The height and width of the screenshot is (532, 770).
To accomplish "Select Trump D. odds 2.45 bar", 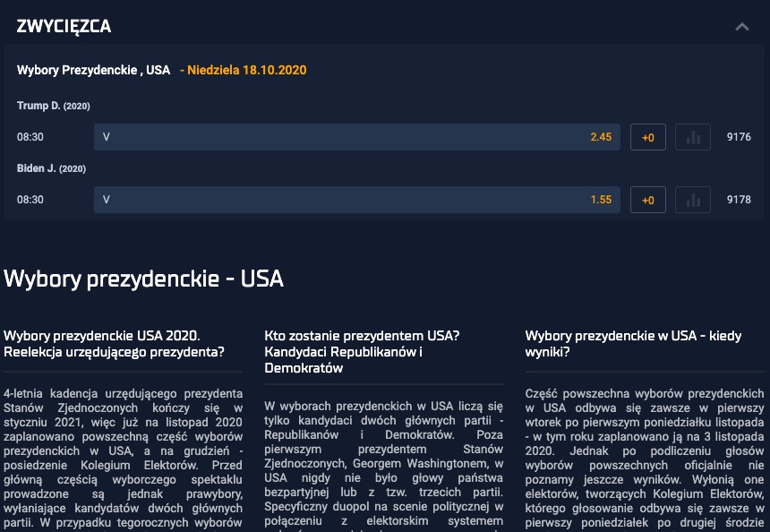I will pos(357,137).
